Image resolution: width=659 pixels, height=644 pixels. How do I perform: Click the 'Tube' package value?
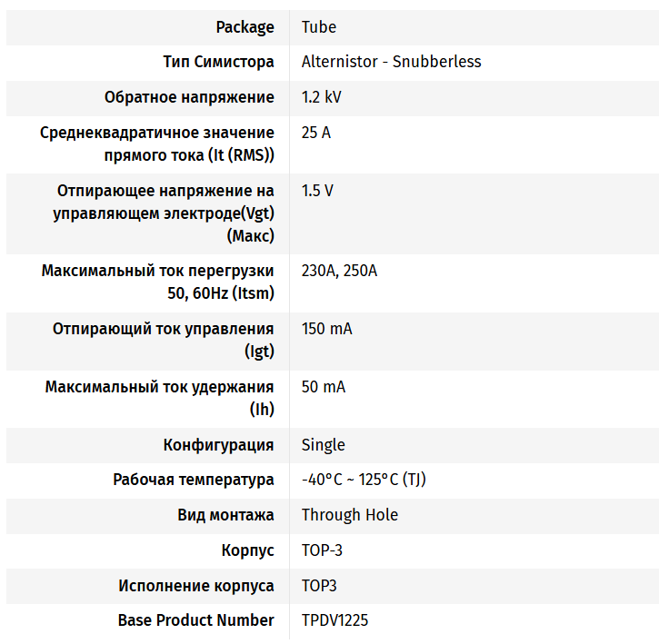(x=319, y=27)
